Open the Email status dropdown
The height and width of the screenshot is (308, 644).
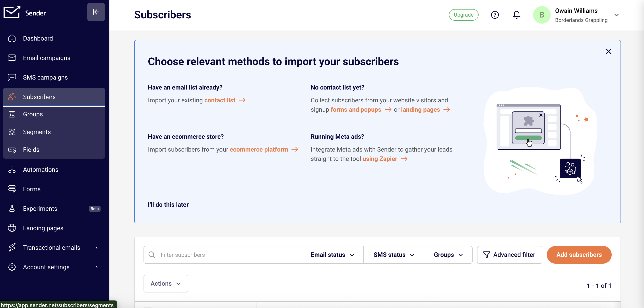point(332,255)
